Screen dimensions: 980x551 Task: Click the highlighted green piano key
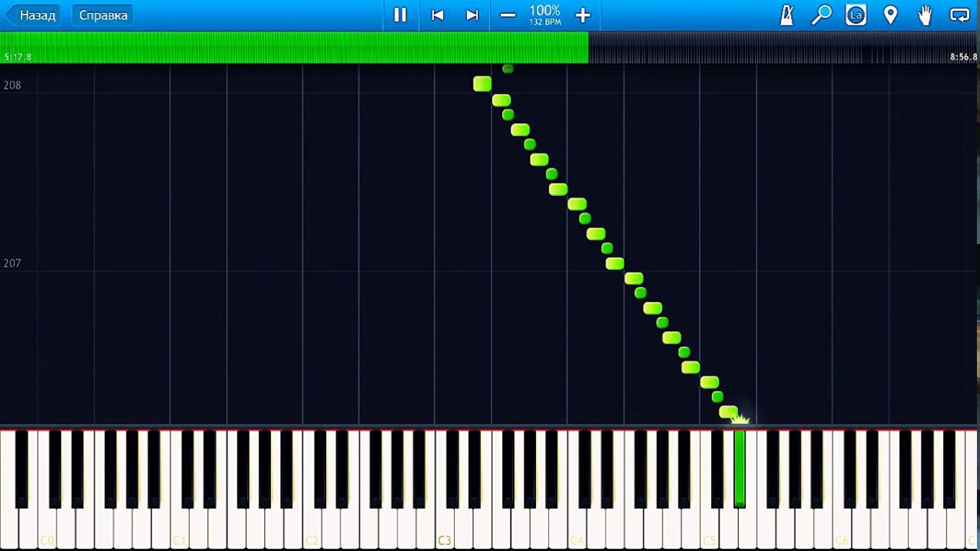pyautogui.click(x=740, y=468)
